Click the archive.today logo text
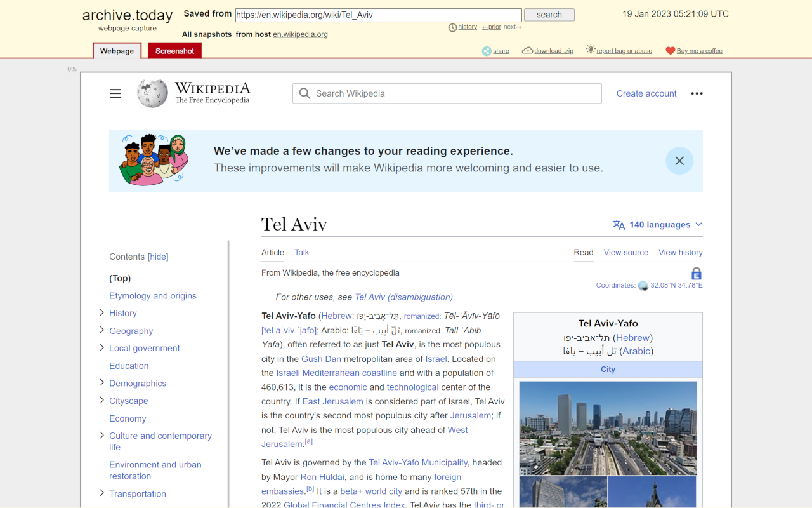The image size is (812, 508). click(x=128, y=15)
